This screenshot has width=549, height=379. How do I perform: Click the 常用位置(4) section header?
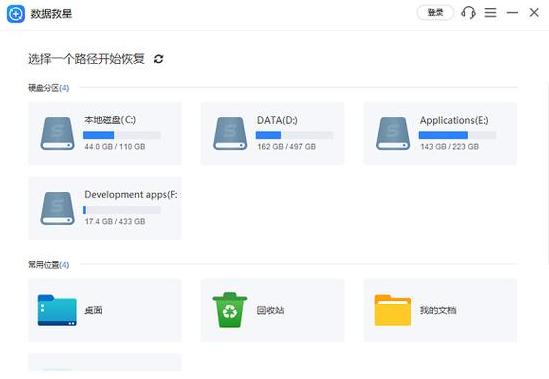[x=49, y=265]
